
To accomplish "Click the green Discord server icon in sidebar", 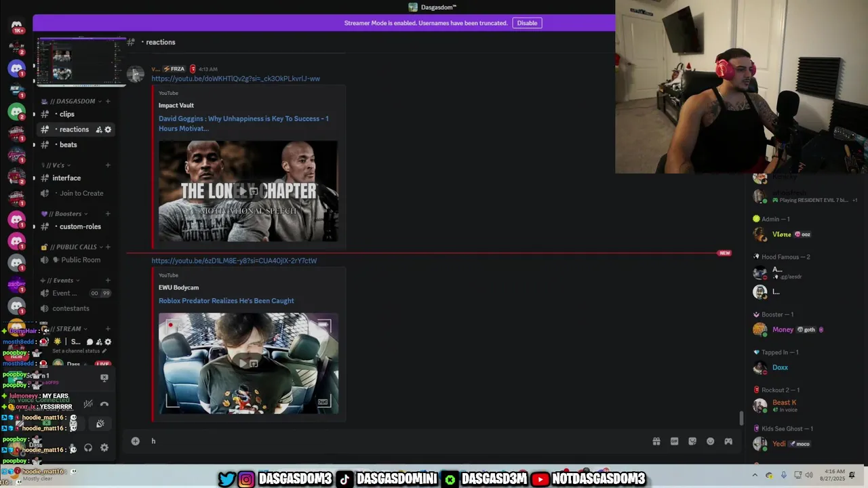I will [16, 111].
